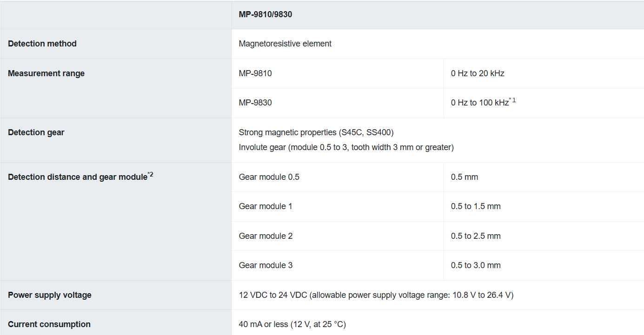Click the Detection distance and gear module label

point(77,177)
